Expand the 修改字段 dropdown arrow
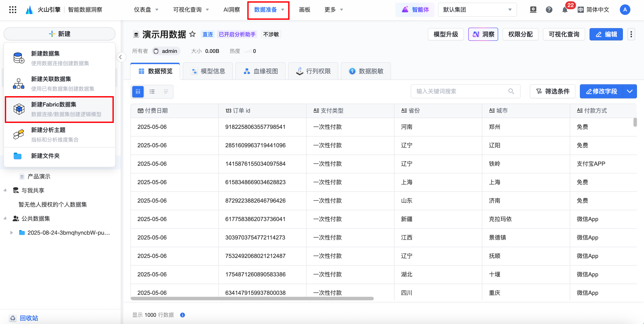The image size is (644, 324). click(x=630, y=92)
